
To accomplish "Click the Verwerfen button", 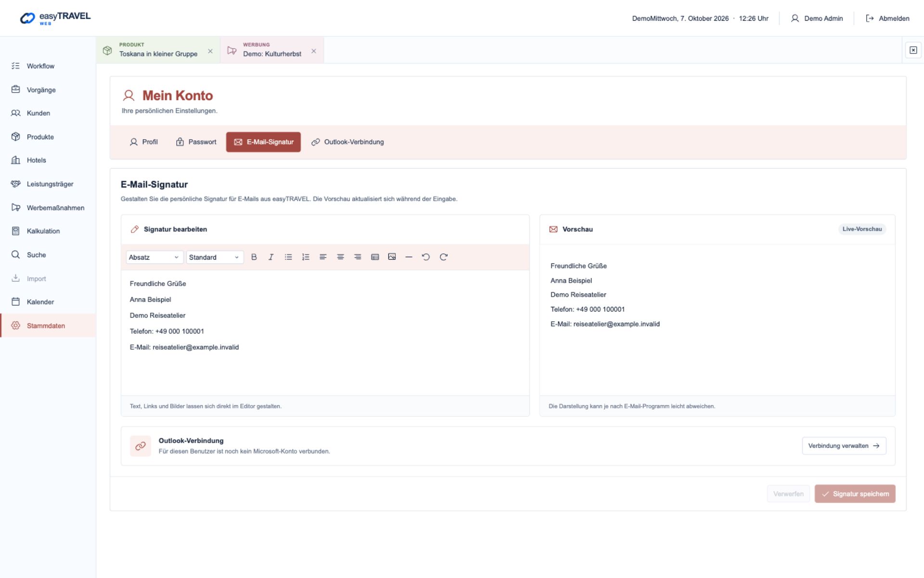I will pyautogui.click(x=788, y=494).
